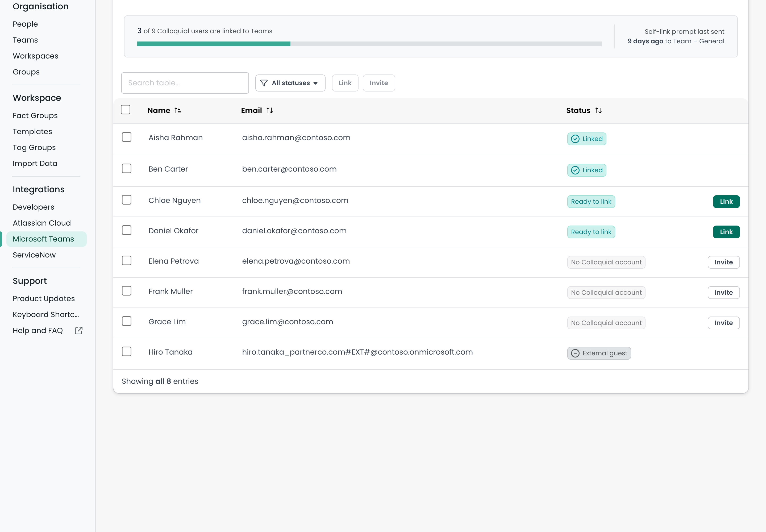The height and width of the screenshot is (532, 766).
Task: Open ServiceNow integration
Action: click(34, 255)
